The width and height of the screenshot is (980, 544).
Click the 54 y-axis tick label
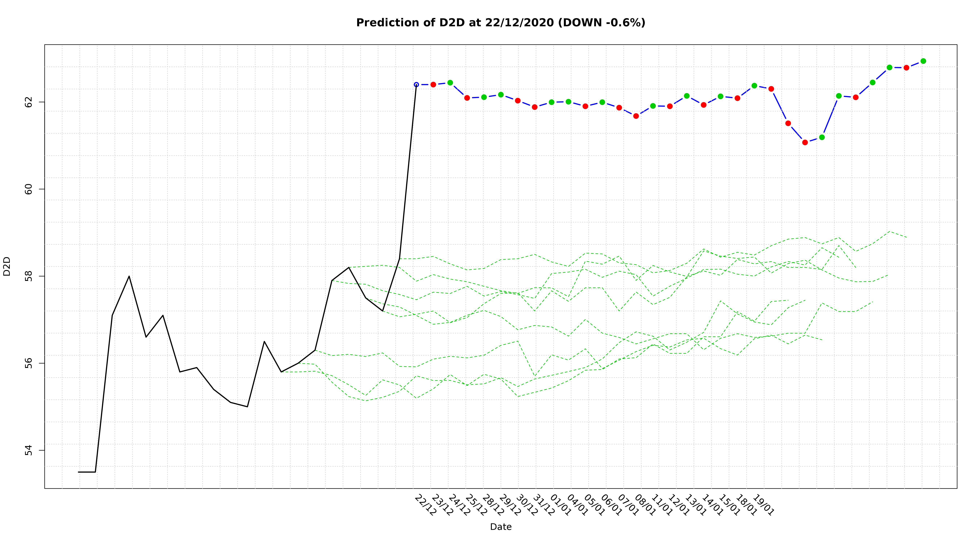pyautogui.click(x=28, y=450)
